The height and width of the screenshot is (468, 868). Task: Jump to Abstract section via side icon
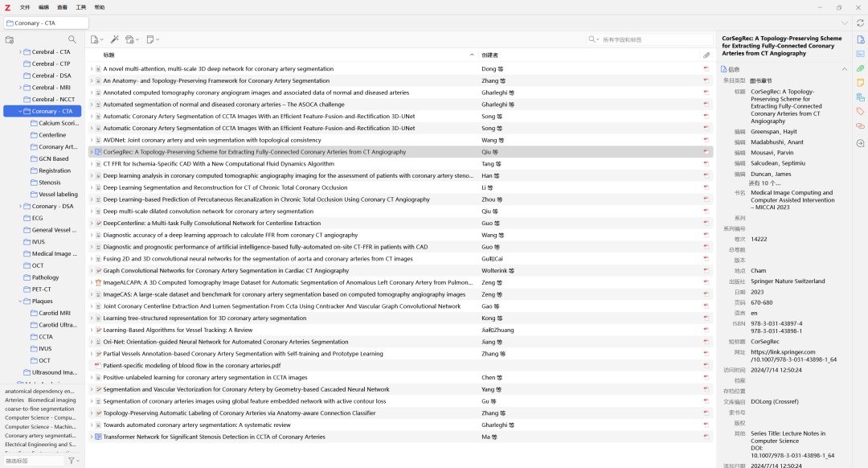pyautogui.click(x=860, y=54)
